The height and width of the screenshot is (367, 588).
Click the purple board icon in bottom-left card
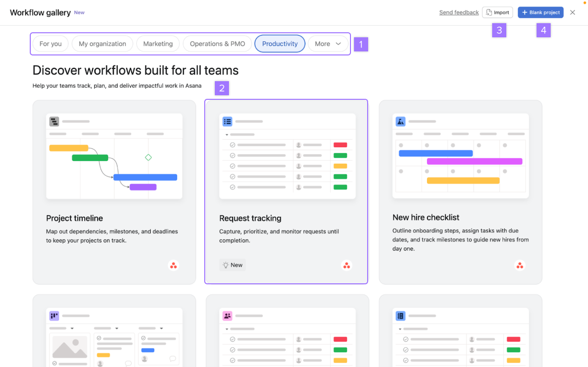54,316
